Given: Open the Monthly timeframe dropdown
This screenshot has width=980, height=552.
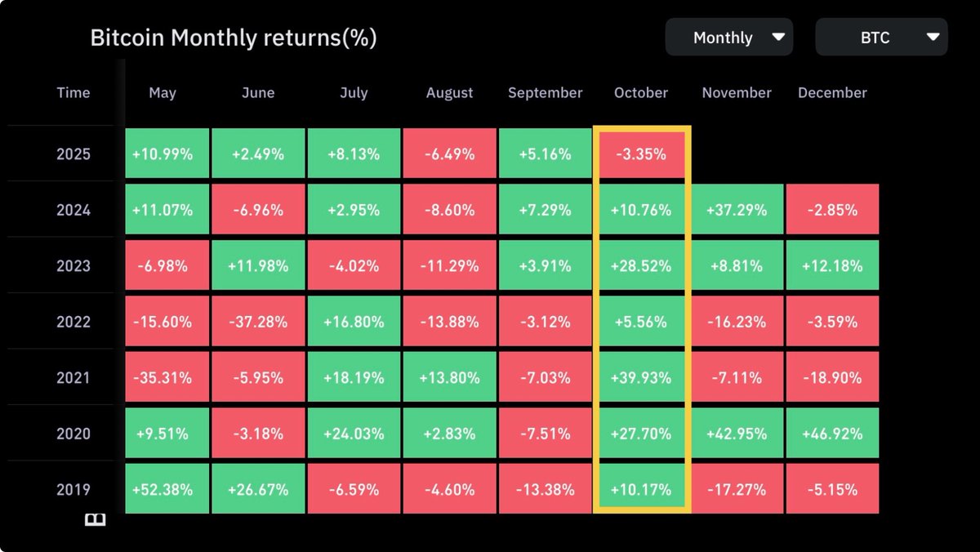Looking at the screenshot, I should click(728, 38).
